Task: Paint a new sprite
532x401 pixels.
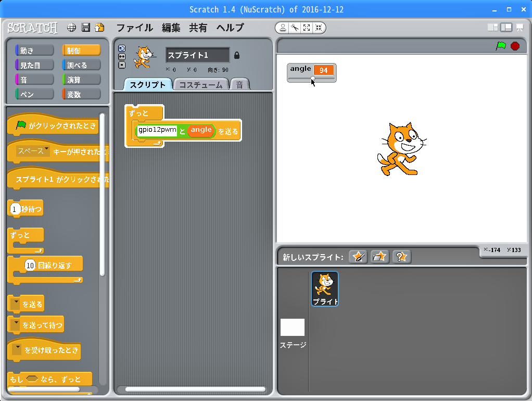Action: click(x=358, y=257)
